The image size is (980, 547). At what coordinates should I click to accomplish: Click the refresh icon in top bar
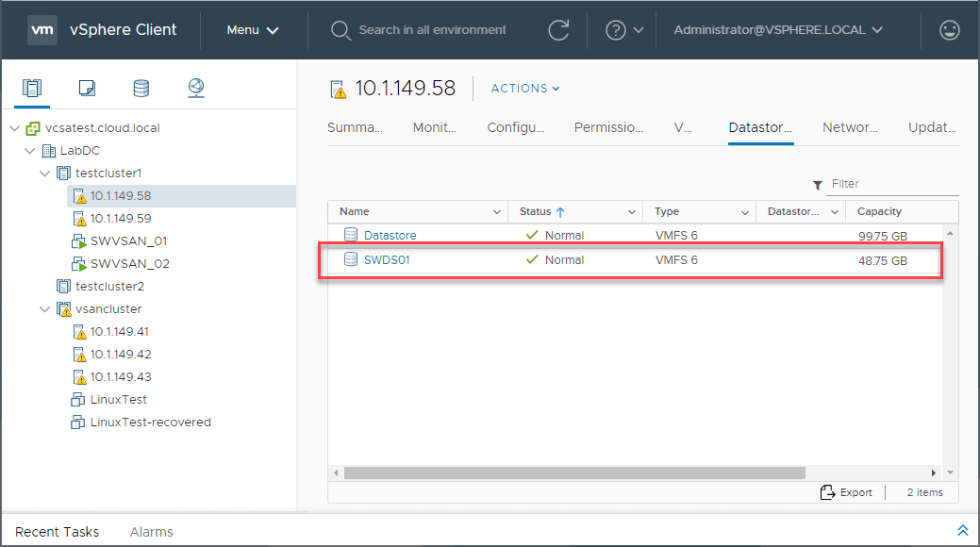(x=558, y=30)
